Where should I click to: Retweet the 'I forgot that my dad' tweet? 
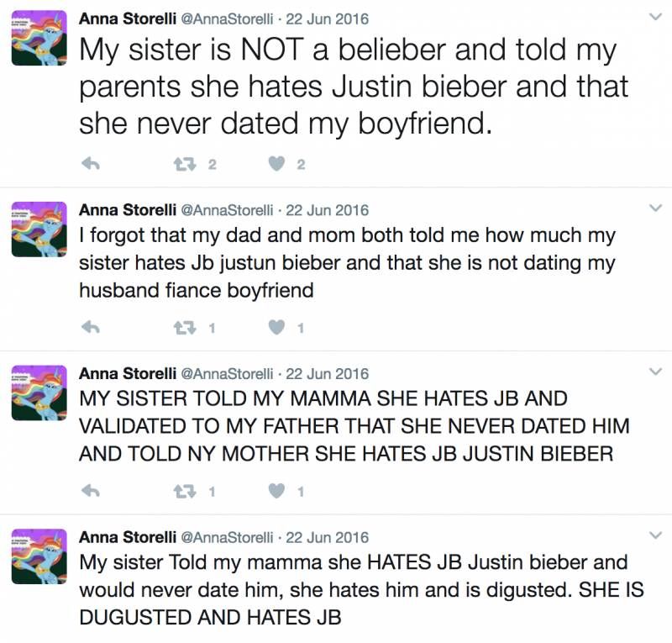tap(185, 328)
